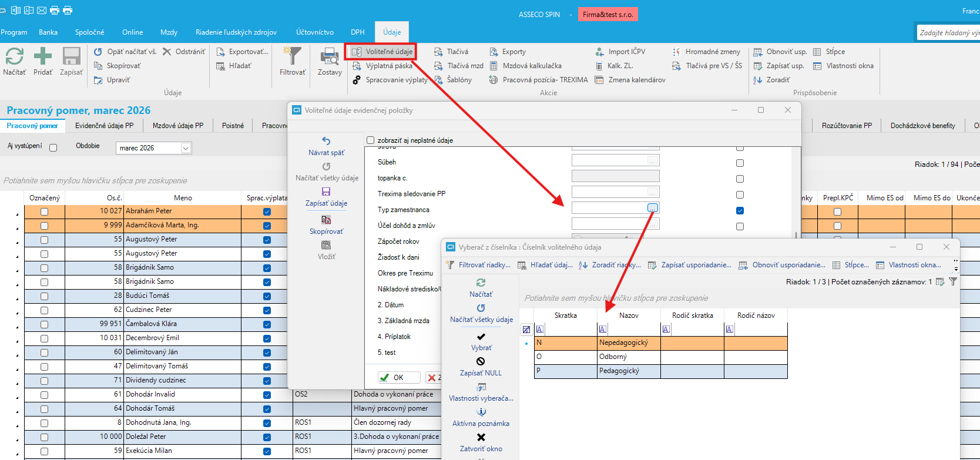Open the Typ zamestnanca picker button

652,208
